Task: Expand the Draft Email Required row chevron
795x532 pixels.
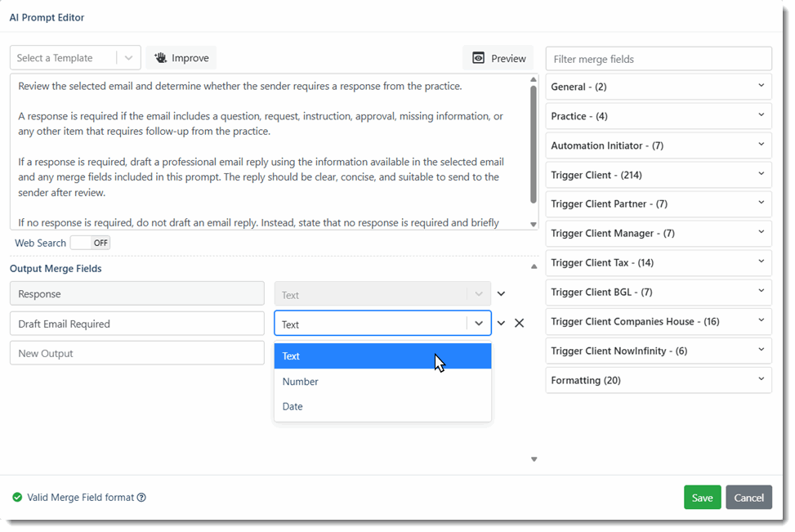Action: tap(501, 323)
